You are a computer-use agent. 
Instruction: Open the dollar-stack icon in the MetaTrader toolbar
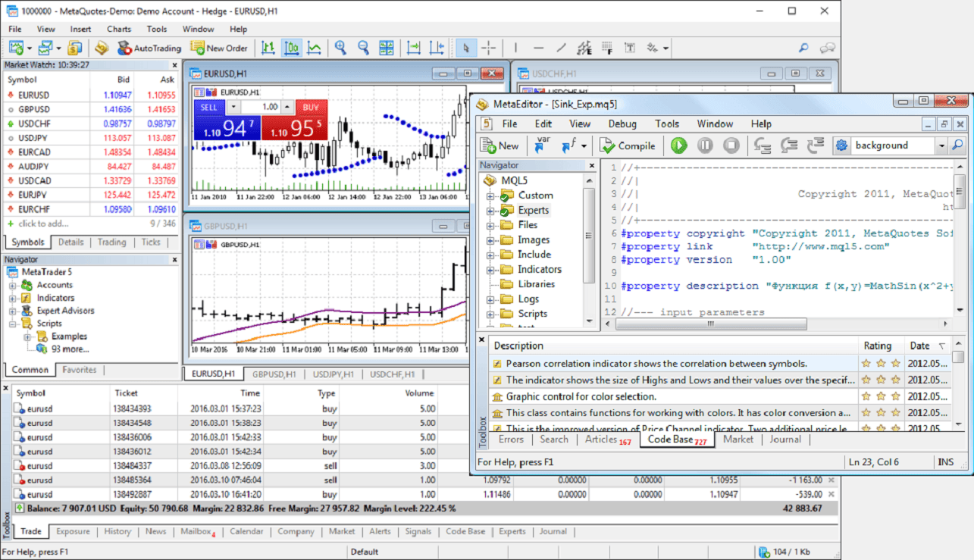coord(74,48)
